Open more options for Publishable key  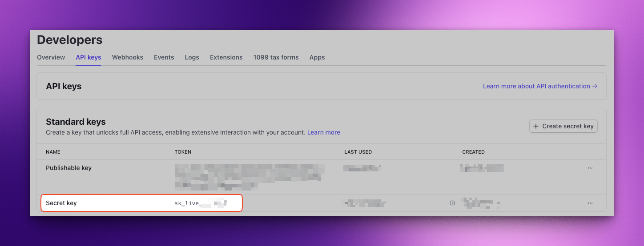[x=590, y=168]
